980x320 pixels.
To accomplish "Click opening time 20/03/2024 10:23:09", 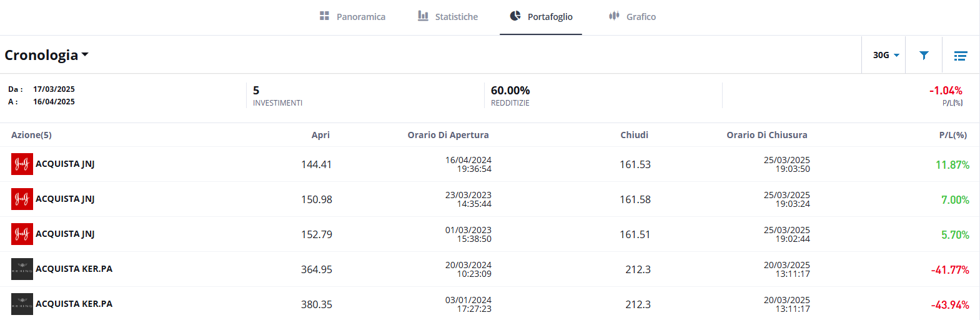I will tap(468, 269).
